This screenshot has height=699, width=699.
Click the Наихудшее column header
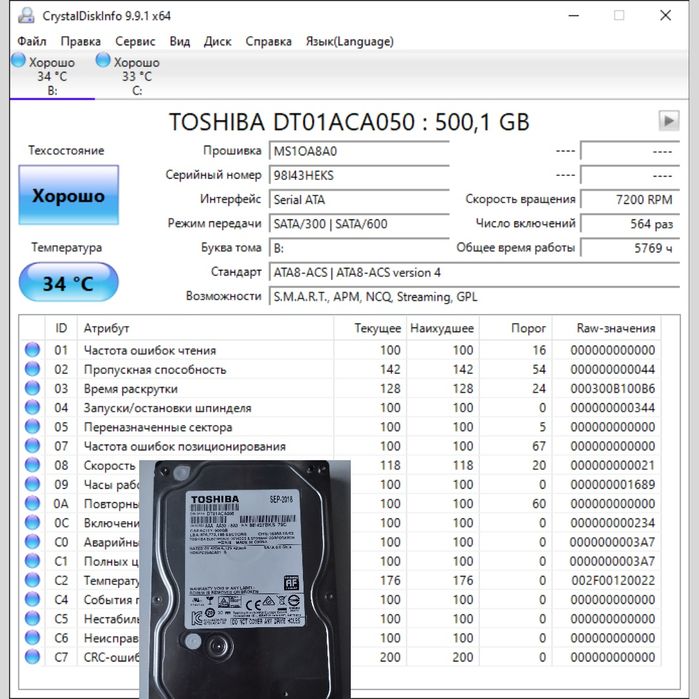pos(443,328)
